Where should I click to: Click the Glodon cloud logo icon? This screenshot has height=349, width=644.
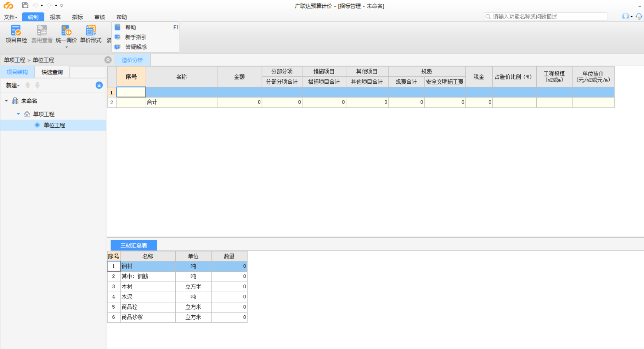point(8,5)
